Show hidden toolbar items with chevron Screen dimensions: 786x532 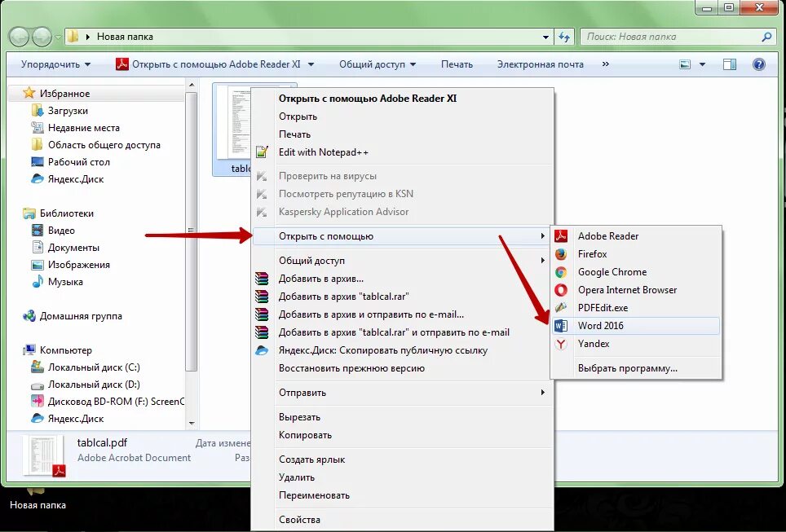(606, 64)
